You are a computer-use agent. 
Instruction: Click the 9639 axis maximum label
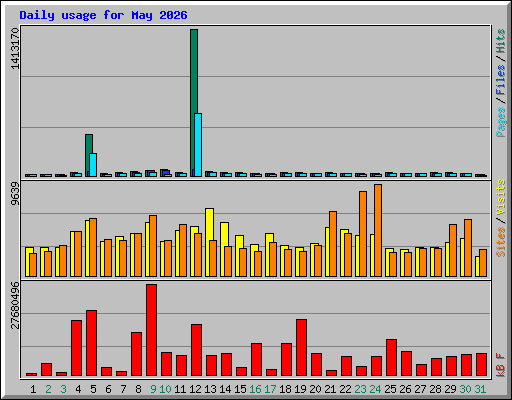click(x=15, y=194)
